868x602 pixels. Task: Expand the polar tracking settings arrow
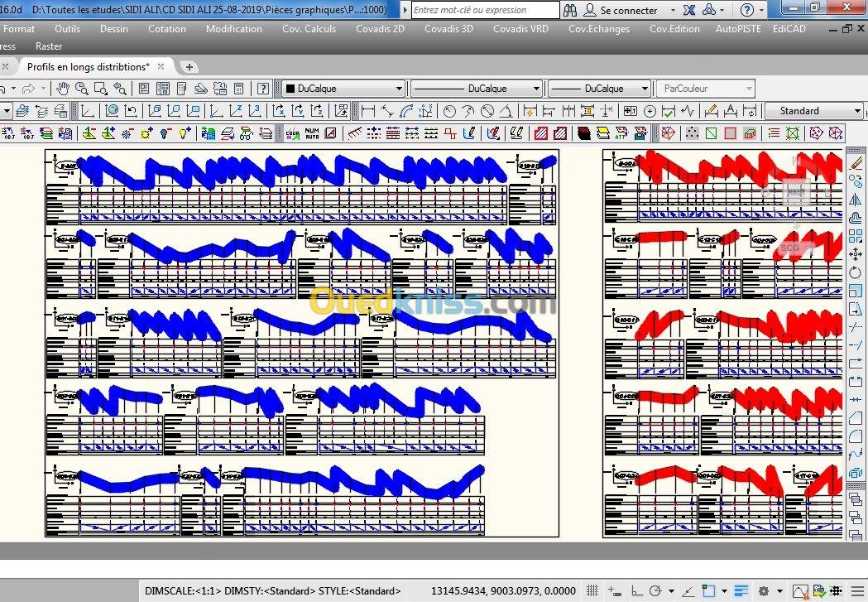671,591
